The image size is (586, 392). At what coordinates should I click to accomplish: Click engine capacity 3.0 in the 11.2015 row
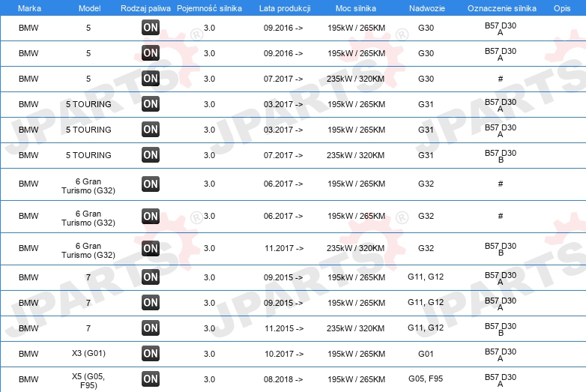tap(209, 328)
